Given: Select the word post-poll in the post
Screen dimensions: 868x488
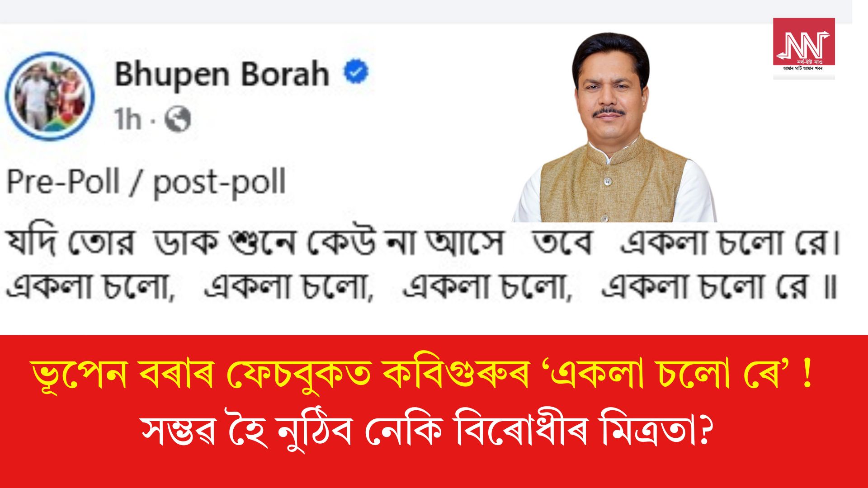Looking at the screenshot, I should [220, 183].
